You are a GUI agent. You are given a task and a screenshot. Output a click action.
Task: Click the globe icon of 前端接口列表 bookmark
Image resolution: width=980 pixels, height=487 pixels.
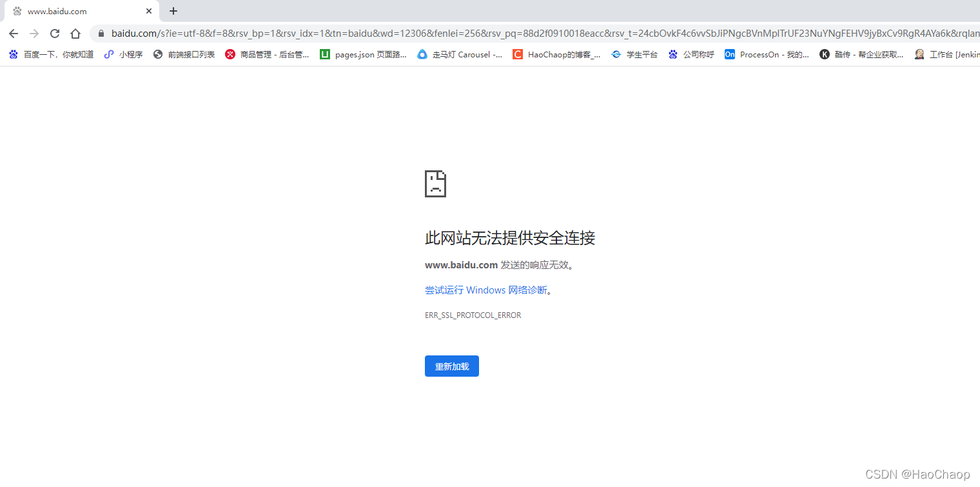[158, 55]
